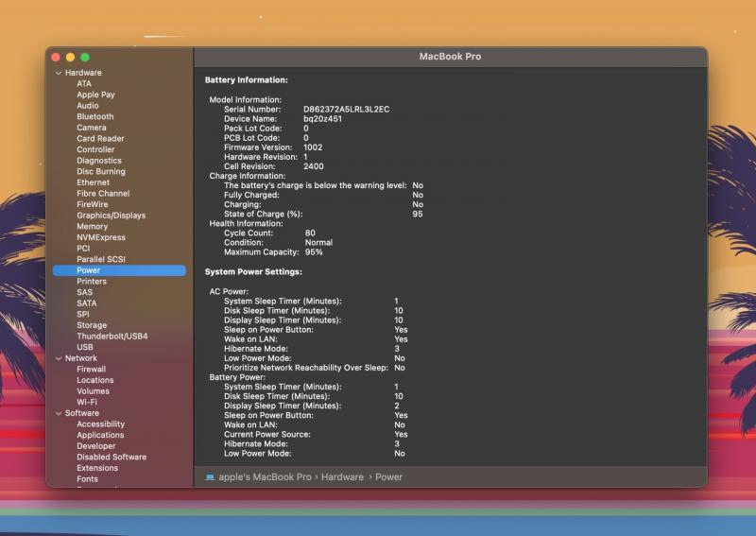Select serial number D862372A5LRL3L2EC

click(x=346, y=110)
